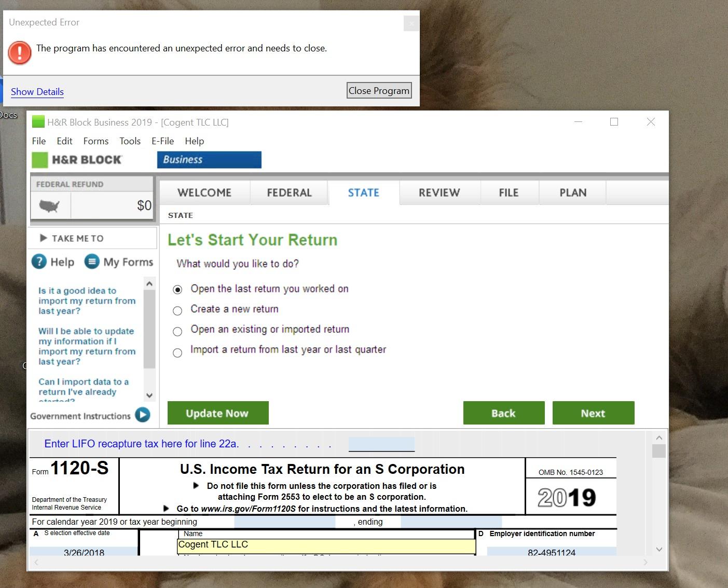Click the Update Now button

tap(218, 413)
